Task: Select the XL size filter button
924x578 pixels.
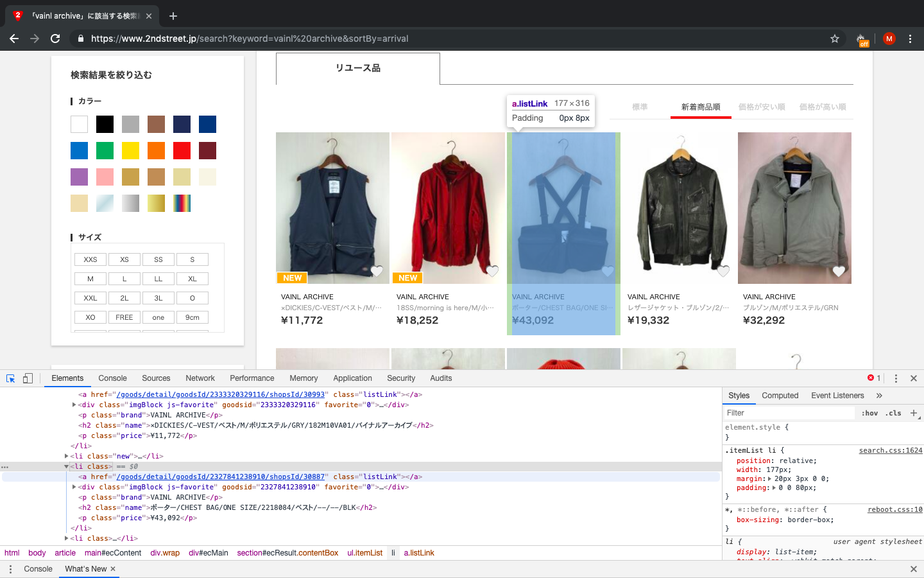Action: (x=193, y=279)
